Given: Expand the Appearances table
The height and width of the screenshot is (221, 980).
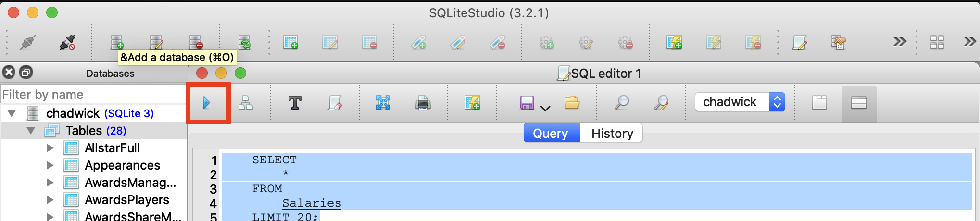Looking at the screenshot, I should coord(50,165).
